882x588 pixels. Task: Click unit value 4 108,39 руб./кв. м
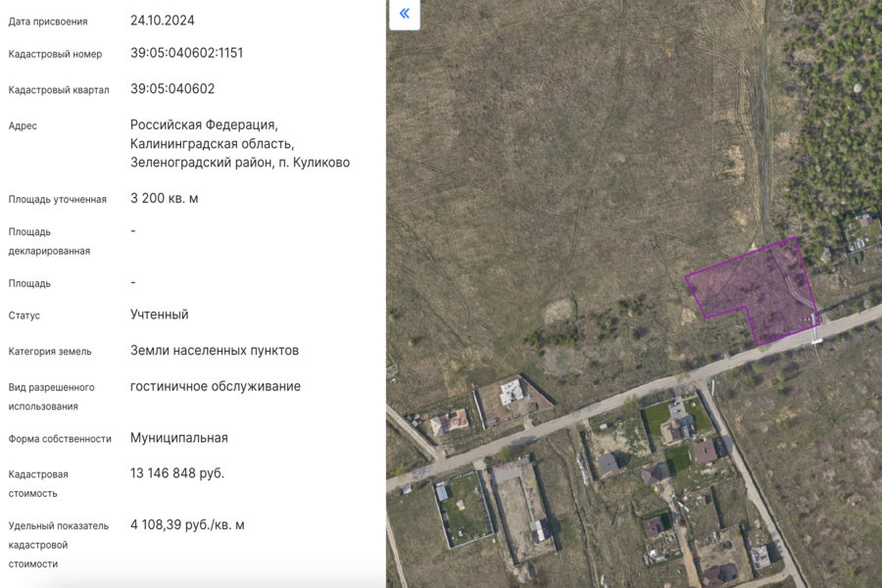[187, 524]
